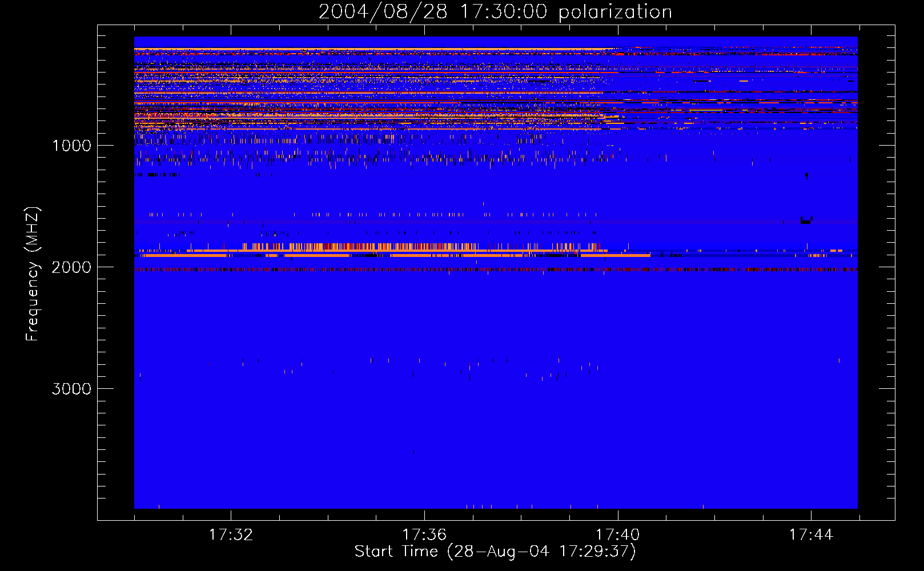924x571 pixels.
Task: Click the "1000" frequency tick label
Action: [x=71, y=146]
